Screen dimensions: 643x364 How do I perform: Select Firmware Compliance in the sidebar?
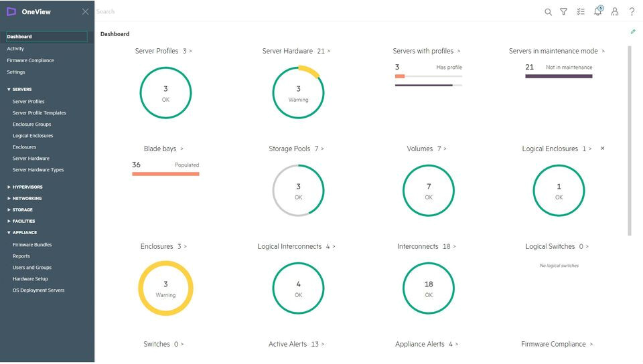(x=30, y=60)
